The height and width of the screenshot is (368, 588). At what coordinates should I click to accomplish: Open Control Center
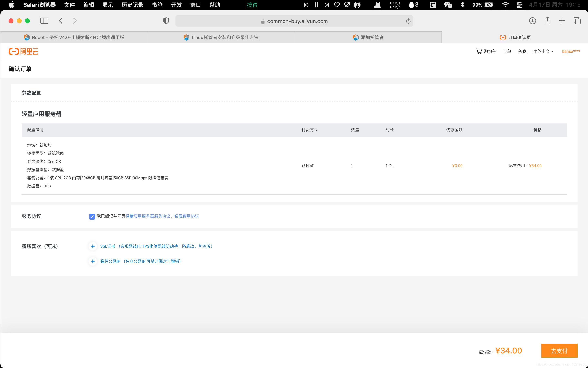pos(519,5)
